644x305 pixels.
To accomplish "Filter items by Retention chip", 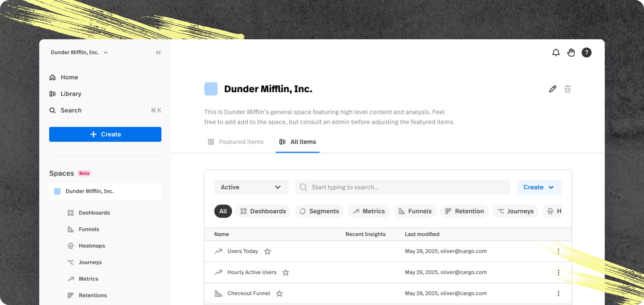I will [464, 211].
